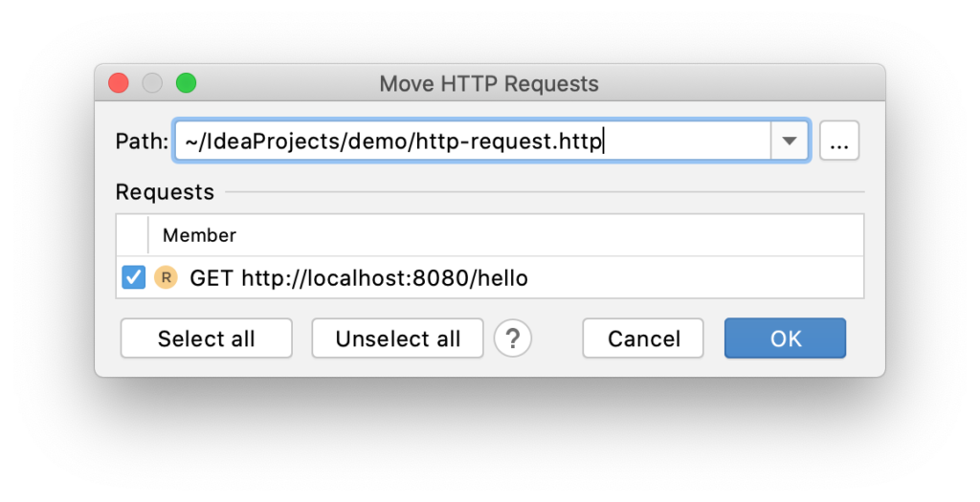Confirm the move with OK
The image size is (980, 502).
pyautogui.click(x=785, y=338)
